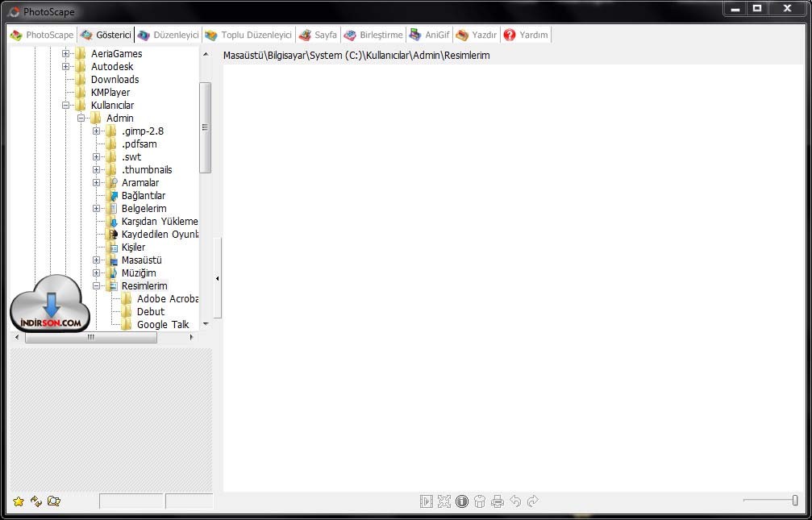Click the Birleştirme tab icon
This screenshot has height=520, width=812.
[350, 35]
